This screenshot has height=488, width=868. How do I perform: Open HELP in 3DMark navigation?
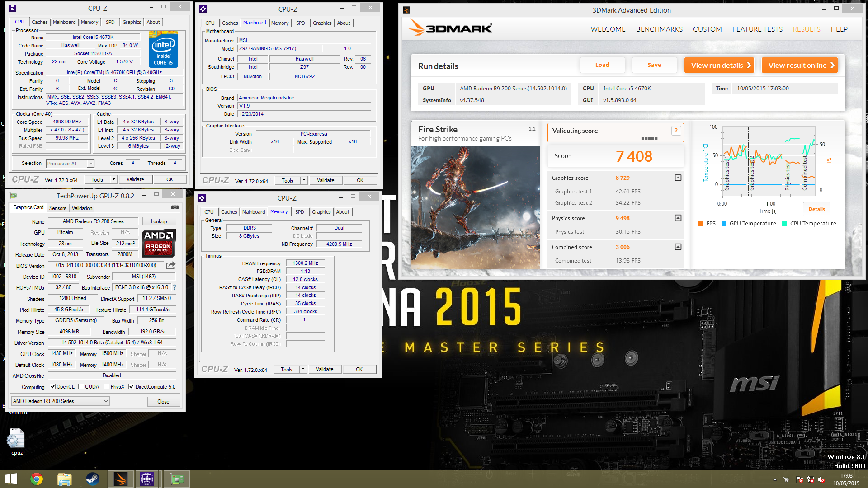[x=839, y=29]
